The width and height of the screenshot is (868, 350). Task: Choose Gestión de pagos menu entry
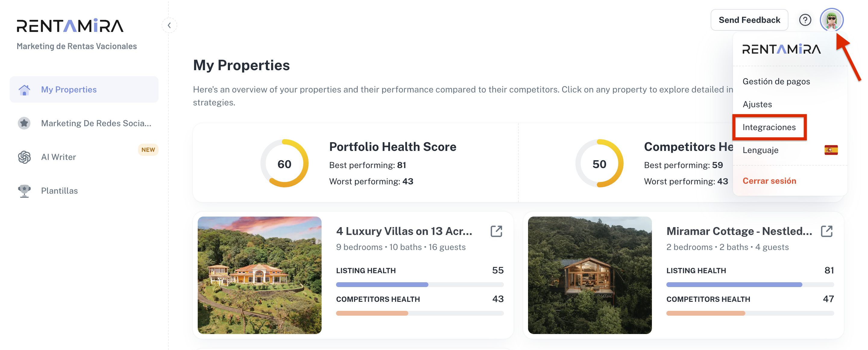point(776,82)
